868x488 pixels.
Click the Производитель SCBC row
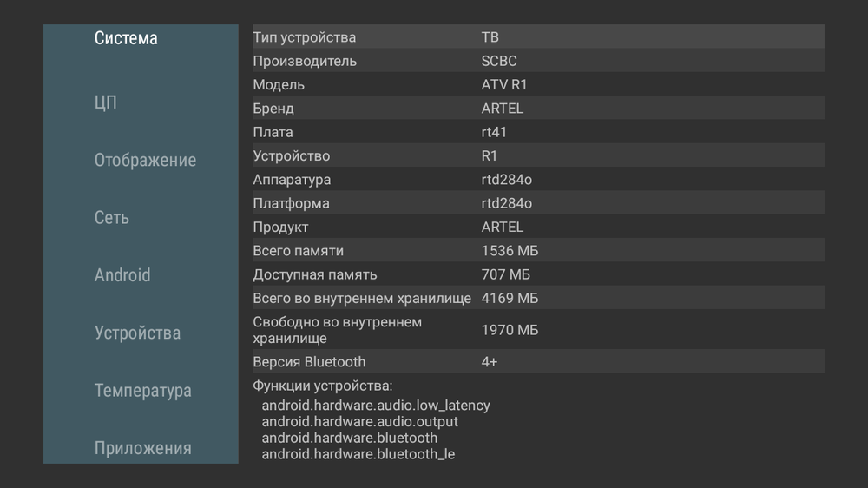tap(538, 61)
